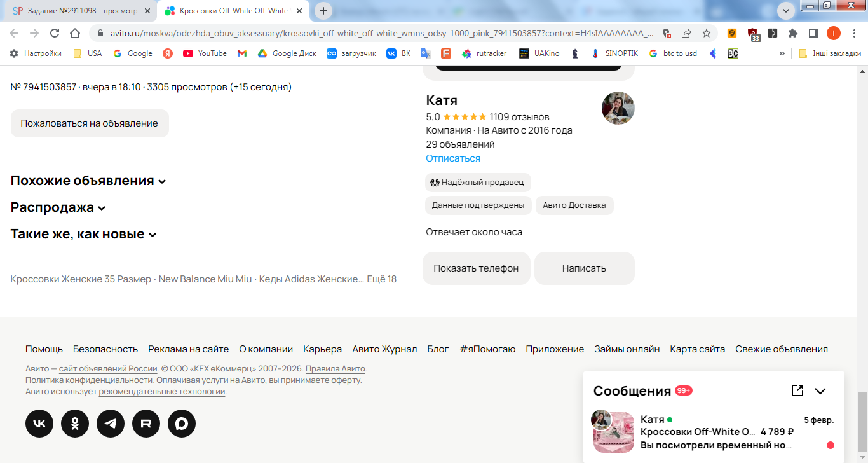Expand the Такие же, как новые section
This screenshot has width=868, height=463.
[84, 234]
